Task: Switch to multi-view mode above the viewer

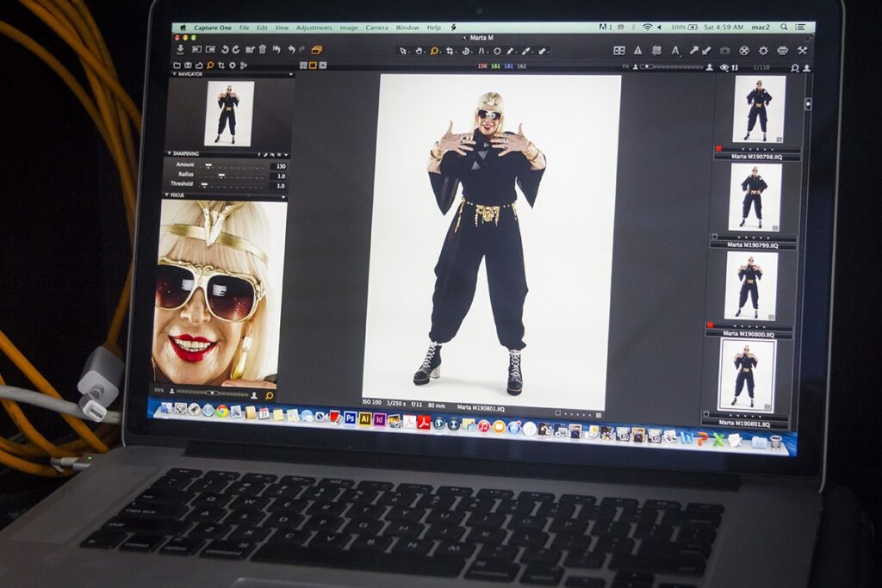Action: pos(303,65)
